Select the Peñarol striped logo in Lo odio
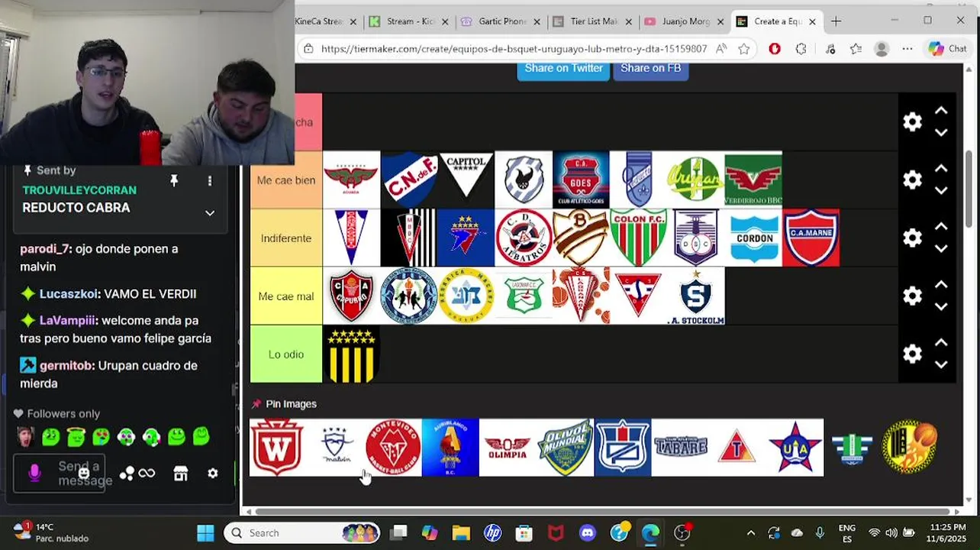The width and height of the screenshot is (980, 550). point(351,354)
